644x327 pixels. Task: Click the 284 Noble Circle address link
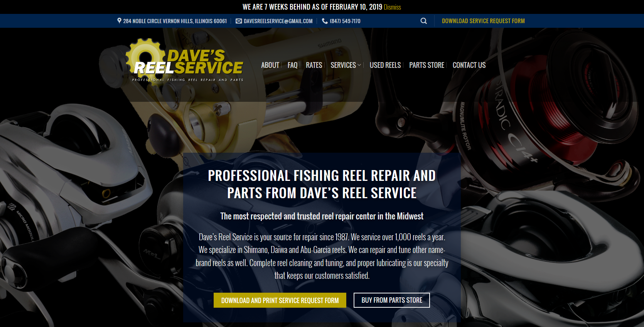click(x=175, y=21)
